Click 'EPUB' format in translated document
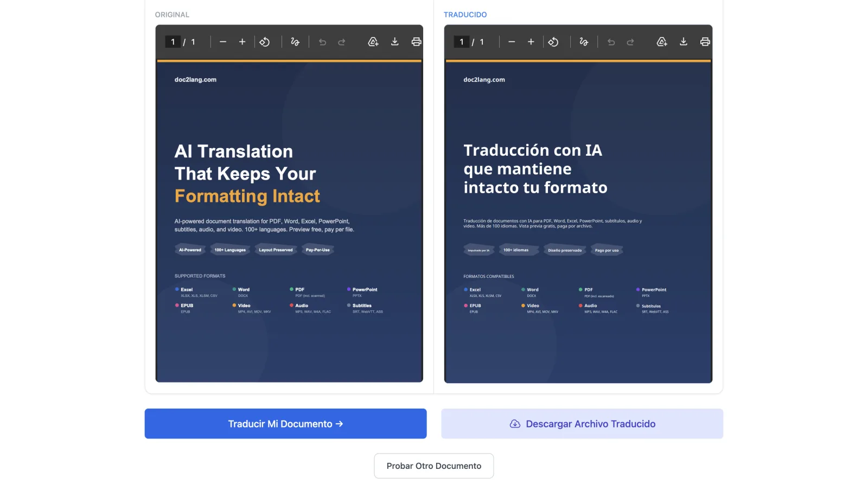The width and height of the screenshot is (868, 490). 475,306
